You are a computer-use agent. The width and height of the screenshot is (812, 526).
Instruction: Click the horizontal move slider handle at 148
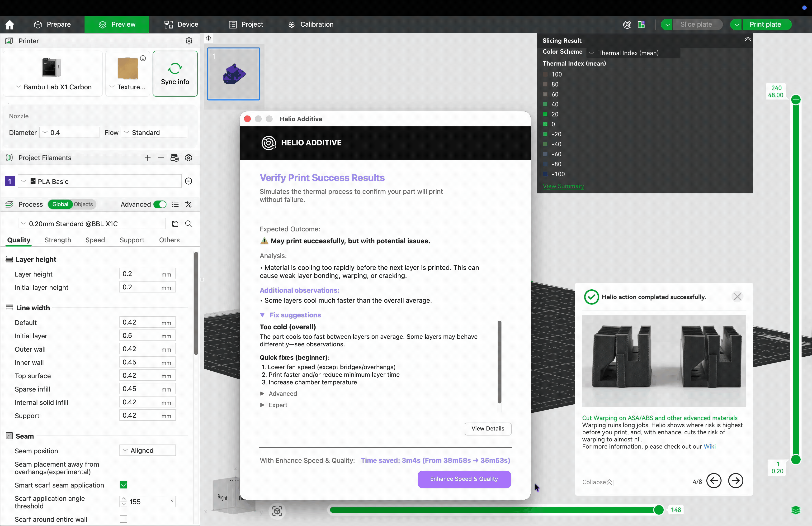(x=658, y=510)
